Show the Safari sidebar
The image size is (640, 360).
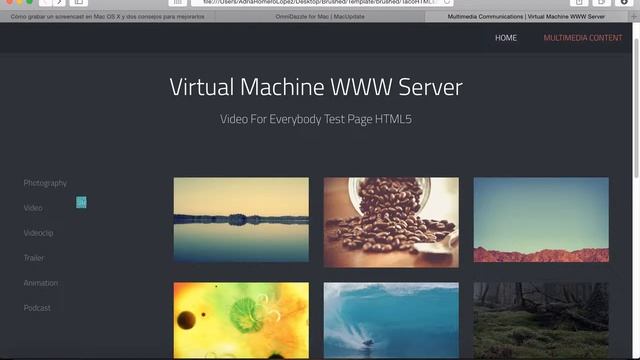[x=79, y=2]
